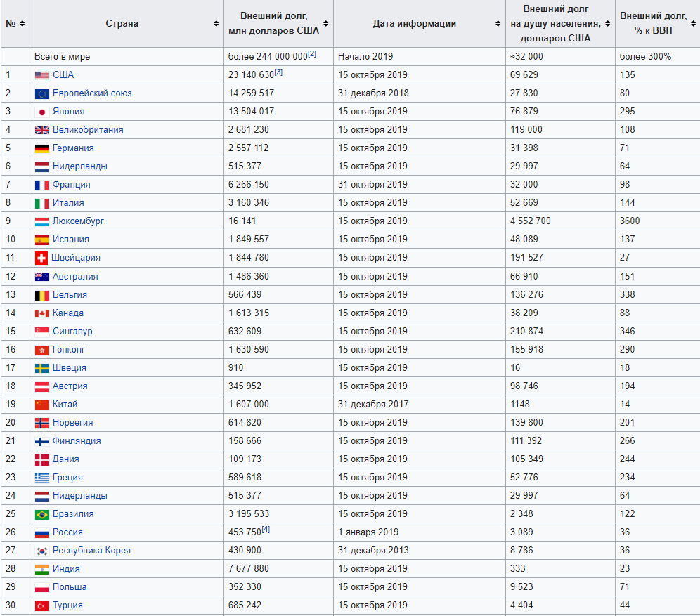Click the Japan flag icon
The width and height of the screenshot is (700, 616).
click(41, 112)
